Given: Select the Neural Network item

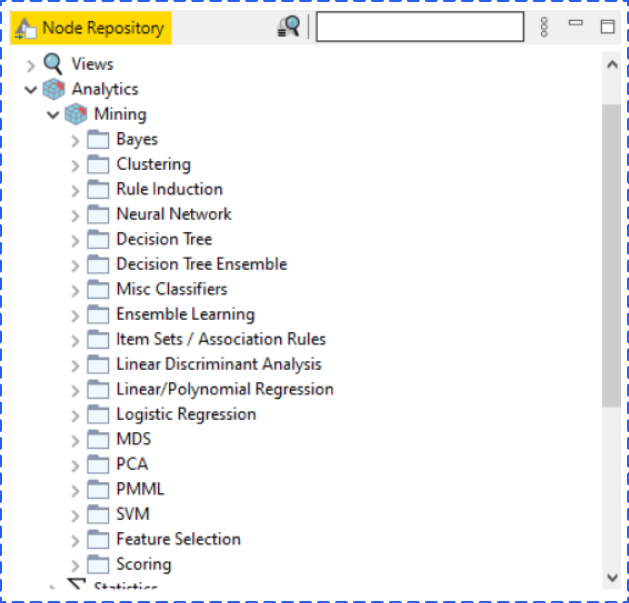Looking at the screenshot, I should pos(173,214).
